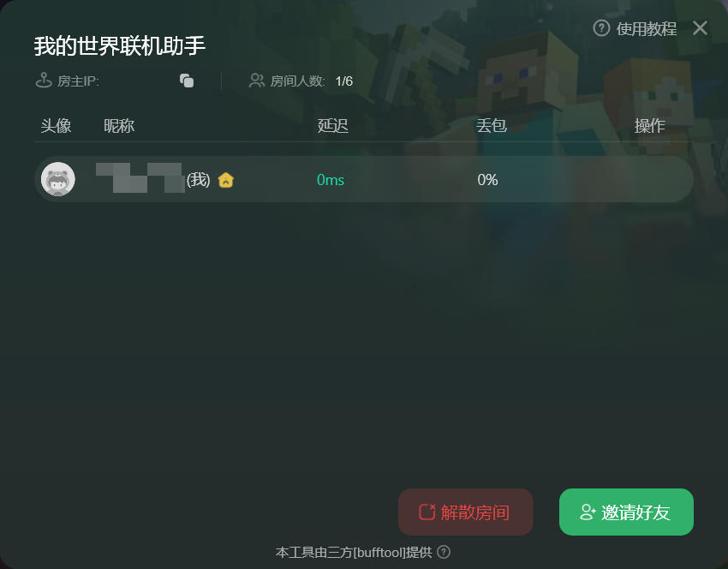
Task: Click the 本工具由三方[bufftool]提供 footer text
Action: [354, 552]
